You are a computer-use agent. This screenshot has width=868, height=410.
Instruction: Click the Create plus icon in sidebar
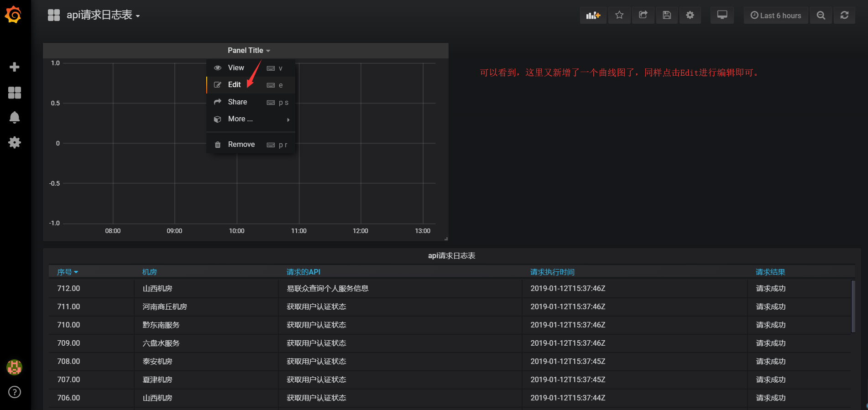pos(15,67)
